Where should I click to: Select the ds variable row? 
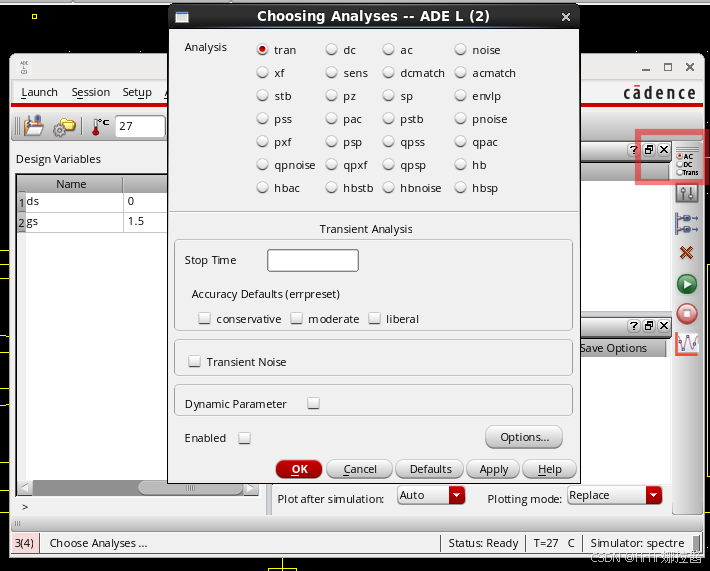tap(93, 202)
